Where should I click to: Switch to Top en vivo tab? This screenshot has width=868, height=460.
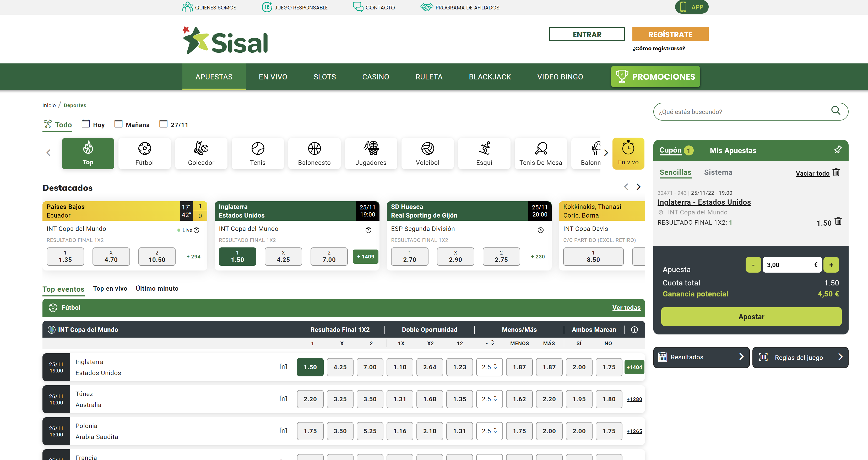point(110,289)
